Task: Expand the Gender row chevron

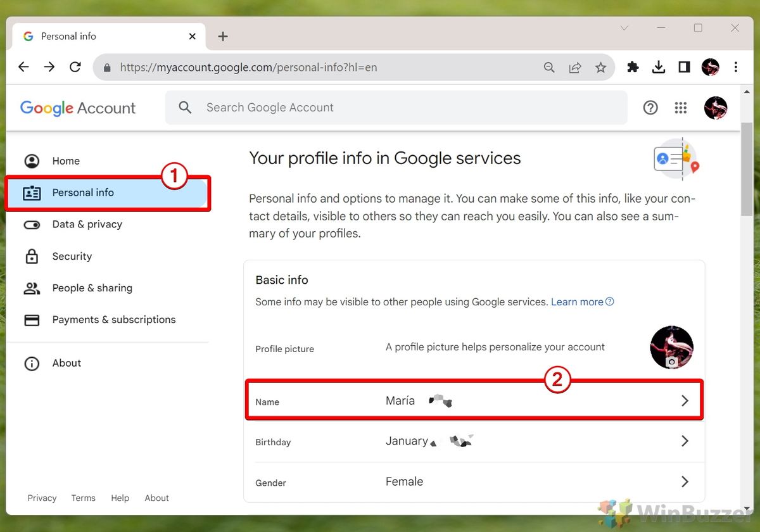Action: click(685, 481)
